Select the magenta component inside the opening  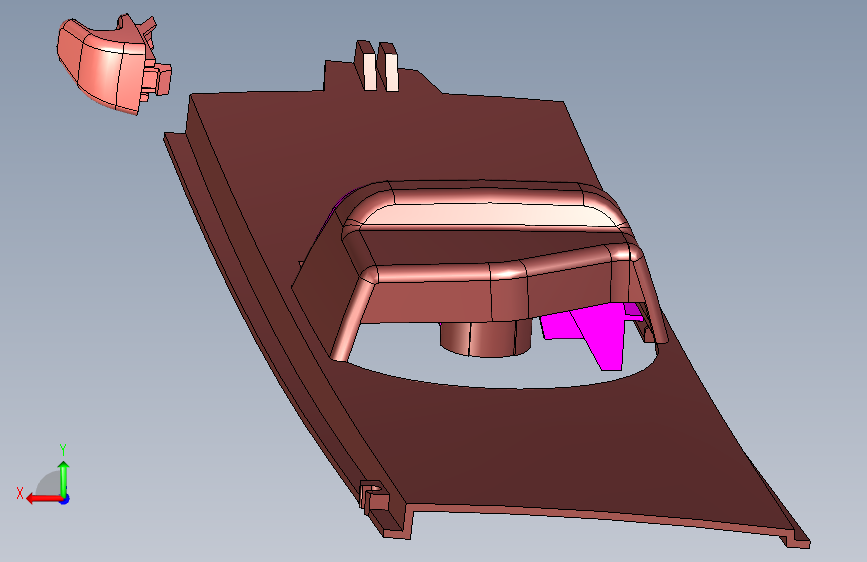pyautogui.click(x=597, y=335)
